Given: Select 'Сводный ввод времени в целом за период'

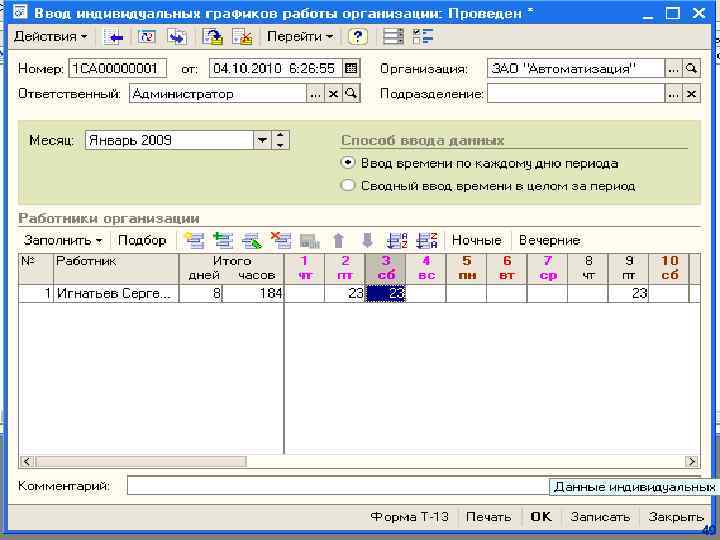Looking at the screenshot, I should [x=488, y=186].
